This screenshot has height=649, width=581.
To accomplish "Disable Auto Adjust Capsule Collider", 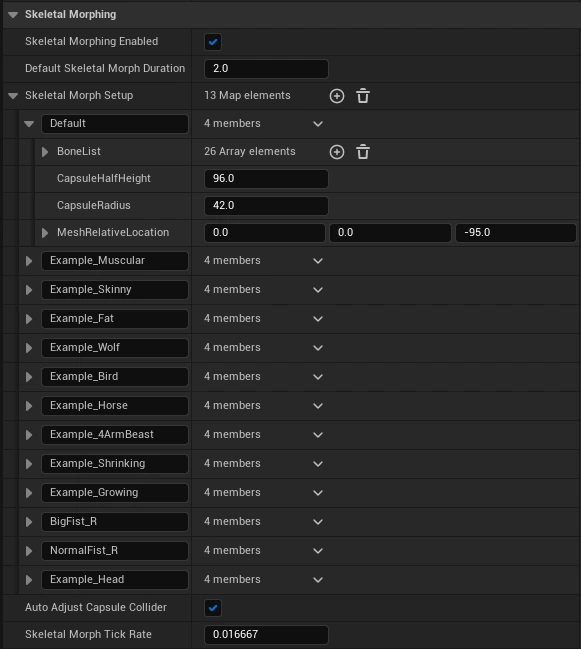I will [213, 608].
